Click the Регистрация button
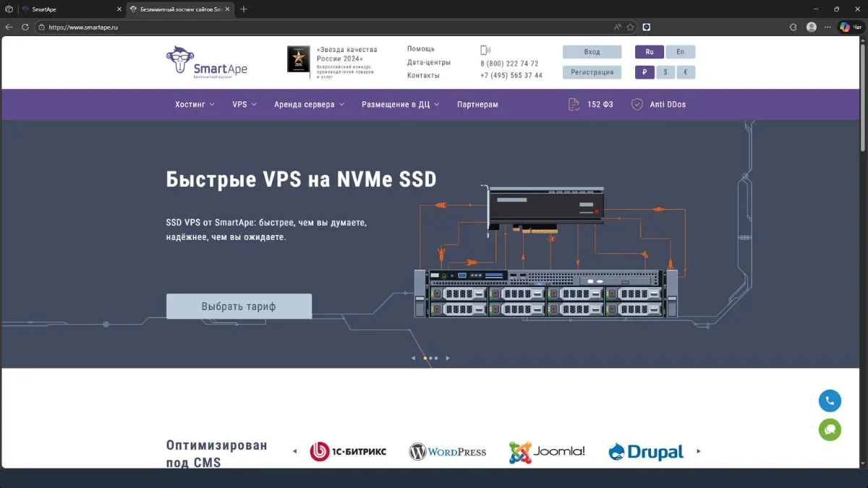The image size is (868, 488). (592, 72)
